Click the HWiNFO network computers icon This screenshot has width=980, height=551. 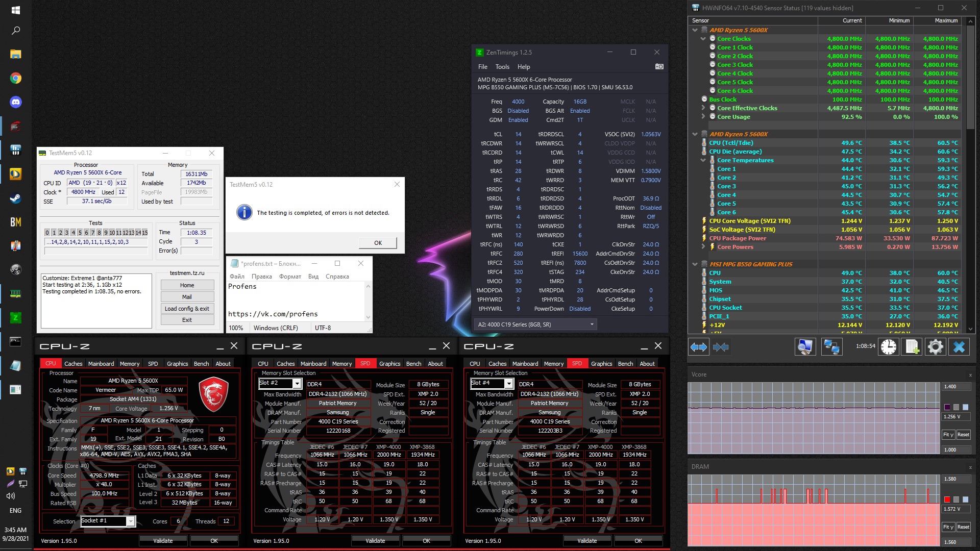point(831,347)
